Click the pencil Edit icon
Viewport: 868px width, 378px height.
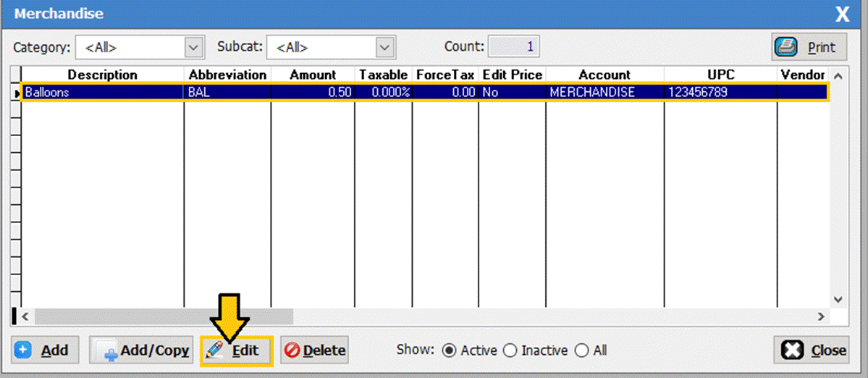pyautogui.click(x=215, y=350)
